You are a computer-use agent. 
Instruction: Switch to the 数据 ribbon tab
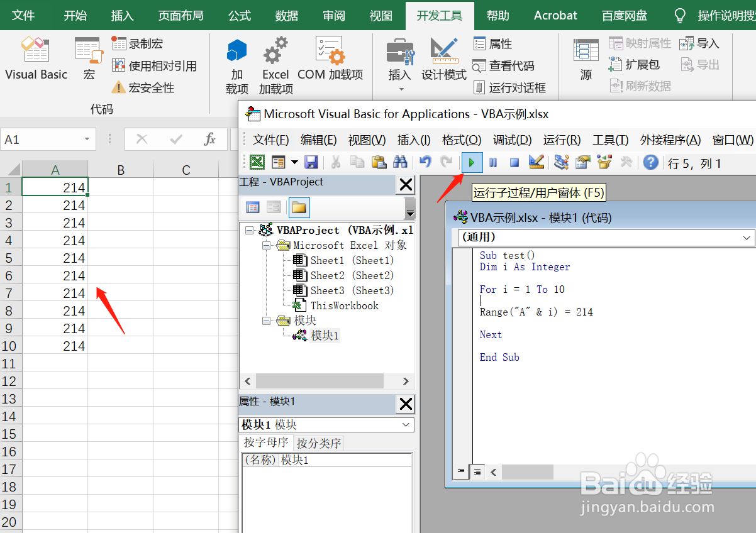(x=287, y=15)
